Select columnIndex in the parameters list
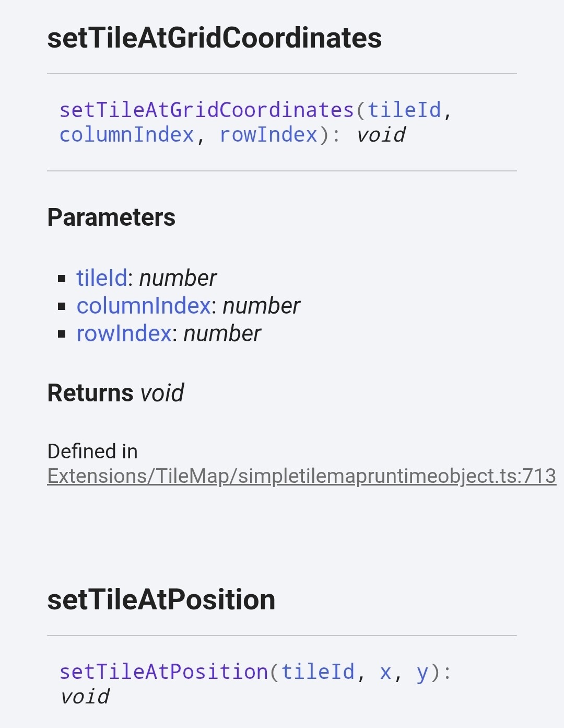The image size is (564, 728). point(144,306)
